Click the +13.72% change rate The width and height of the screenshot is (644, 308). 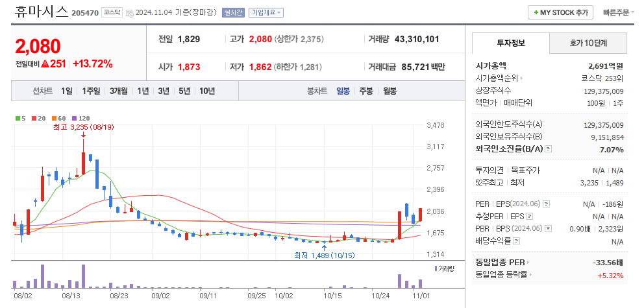coord(92,64)
